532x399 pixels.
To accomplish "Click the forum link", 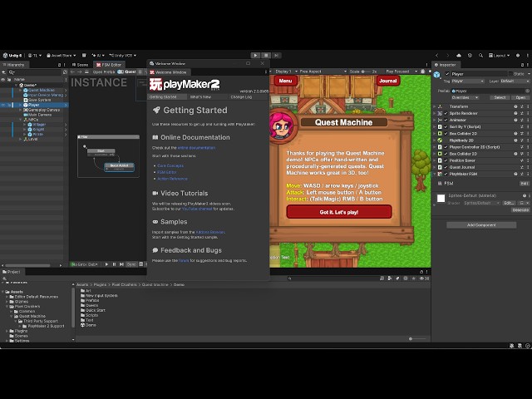I will (184, 261).
